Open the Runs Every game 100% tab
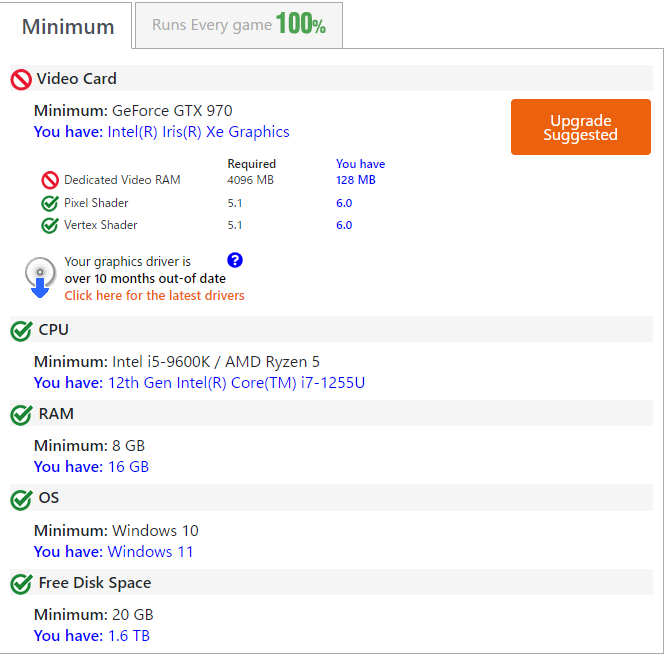The height and width of the screenshot is (657, 665). (239, 25)
